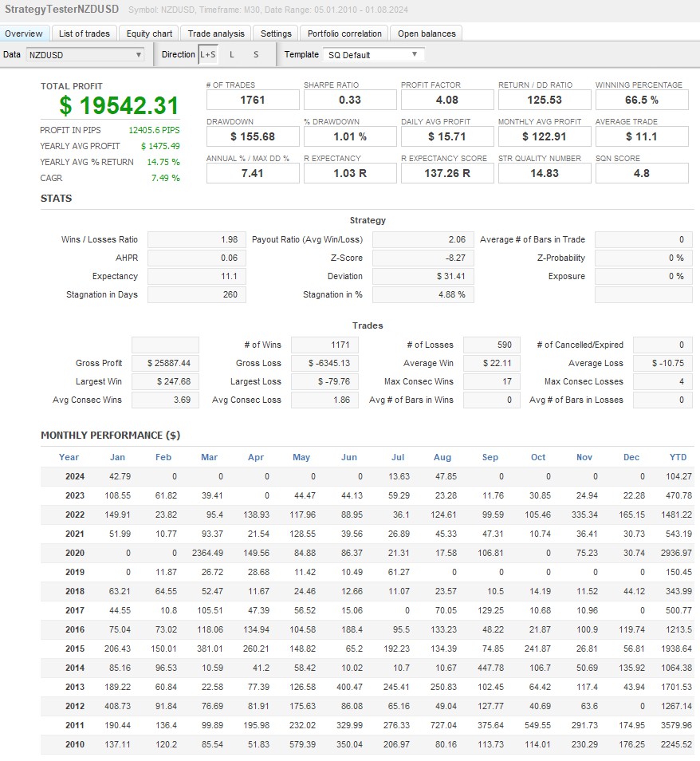Click the Stagnation in Days field 260
The image size is (700, 761).
click(x=196, y=295)
